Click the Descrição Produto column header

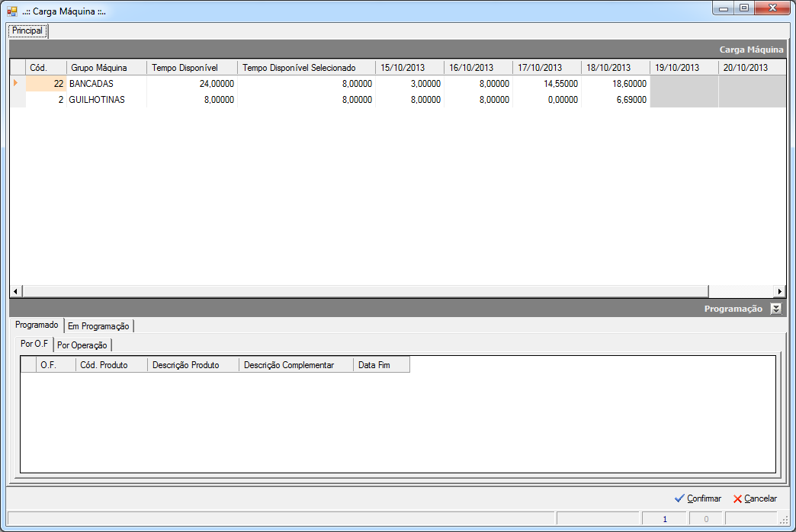193,365
